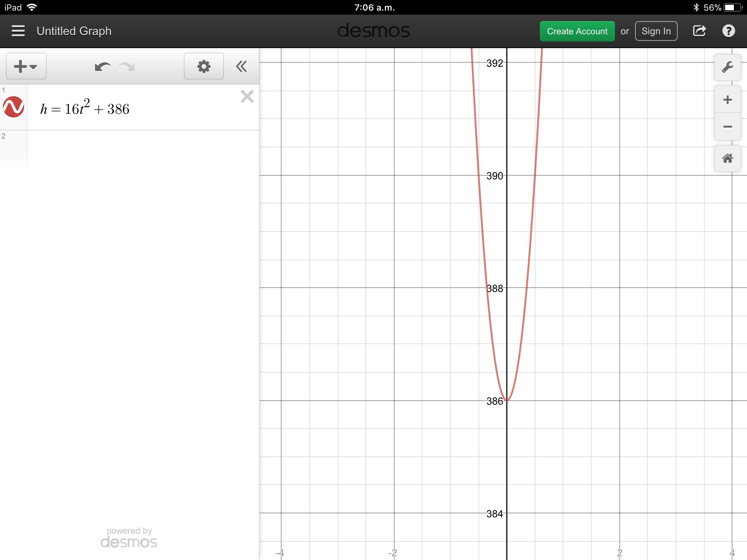Collapse the expression list panel
This screenshot has width=747, height=560.
241,66
